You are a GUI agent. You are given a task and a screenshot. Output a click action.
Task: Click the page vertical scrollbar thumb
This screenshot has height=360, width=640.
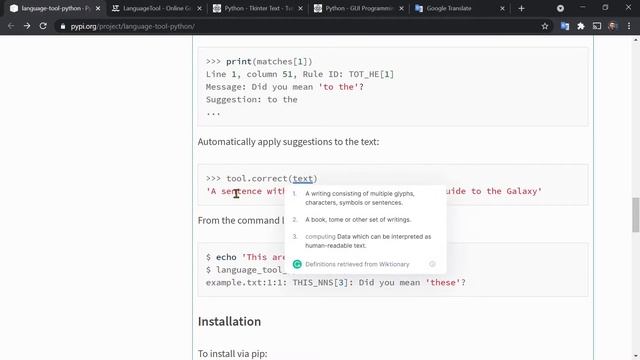click(x=636, y=214)
